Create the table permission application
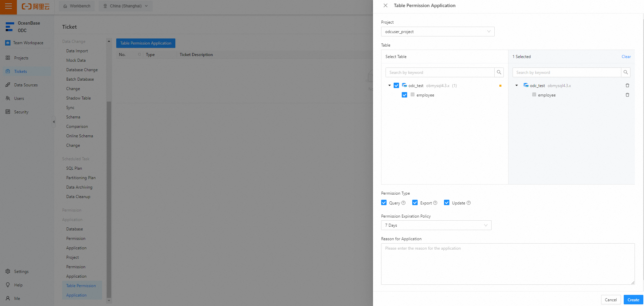This screenshot has width=644, height=306. 633,300
